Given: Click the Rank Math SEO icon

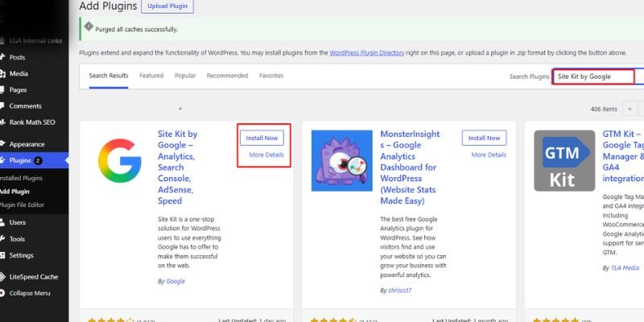Looking at the screenshot, I should (2, 122).
